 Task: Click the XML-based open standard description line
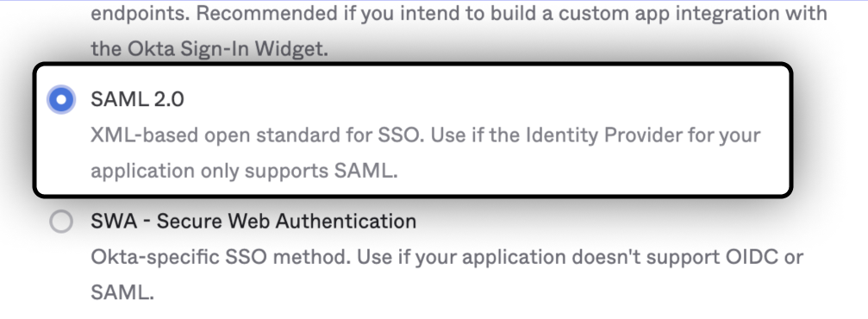[426, 135]
